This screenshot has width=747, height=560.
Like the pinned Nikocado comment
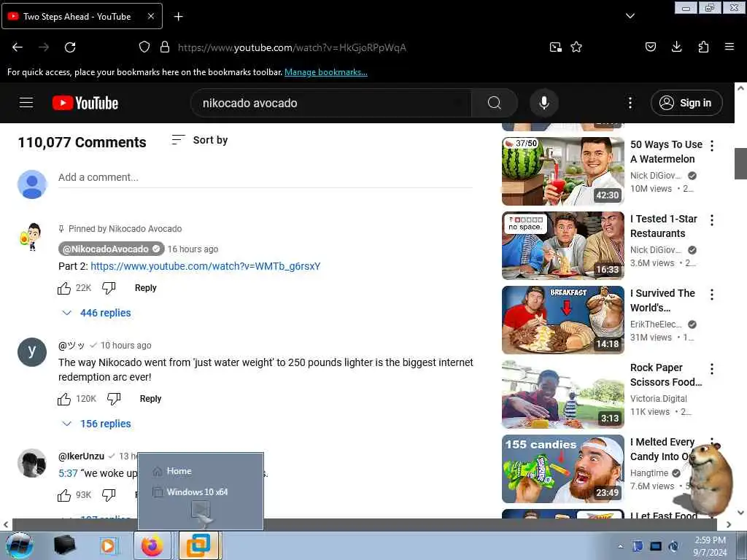[64, 288]
